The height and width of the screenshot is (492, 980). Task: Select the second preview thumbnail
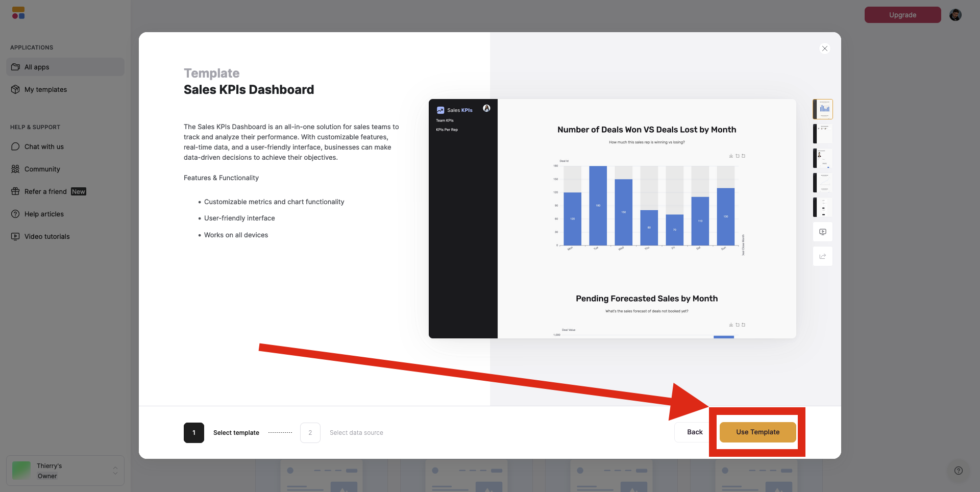[823, 134]
